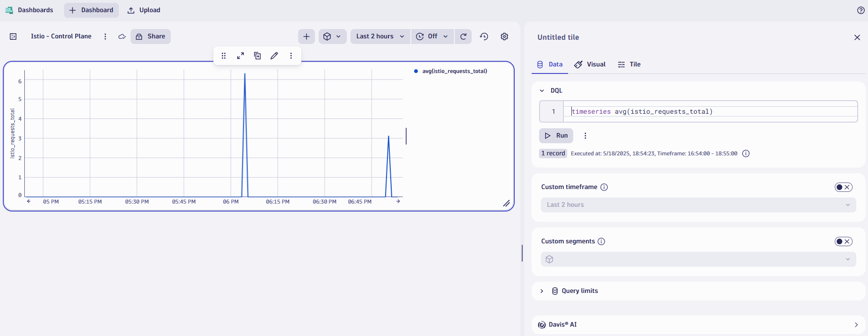Switch to the Visual tab
The height and width of the screenshot is (336, 868).
[x=590, y=65]
